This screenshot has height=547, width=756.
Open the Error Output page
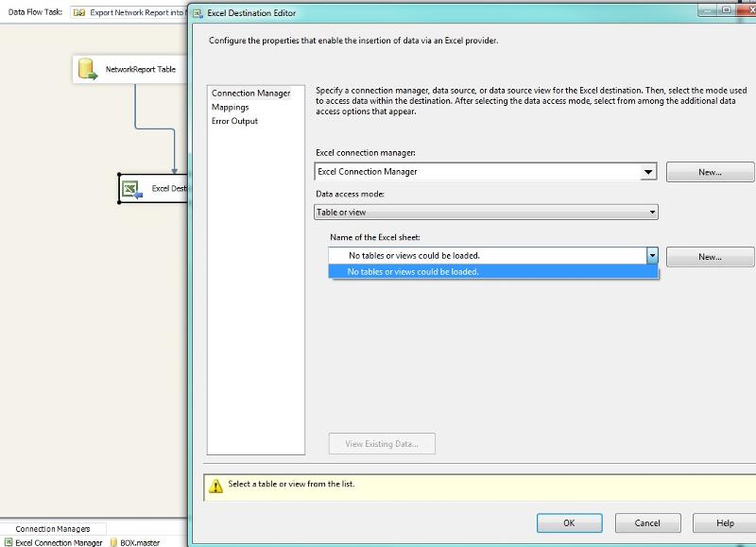point(234,121)
